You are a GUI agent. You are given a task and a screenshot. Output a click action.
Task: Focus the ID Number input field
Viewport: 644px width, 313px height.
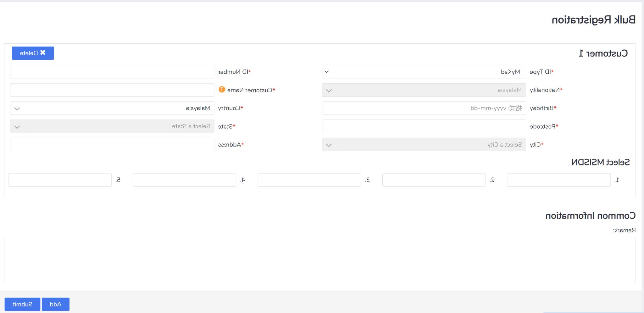coord(112,72)
